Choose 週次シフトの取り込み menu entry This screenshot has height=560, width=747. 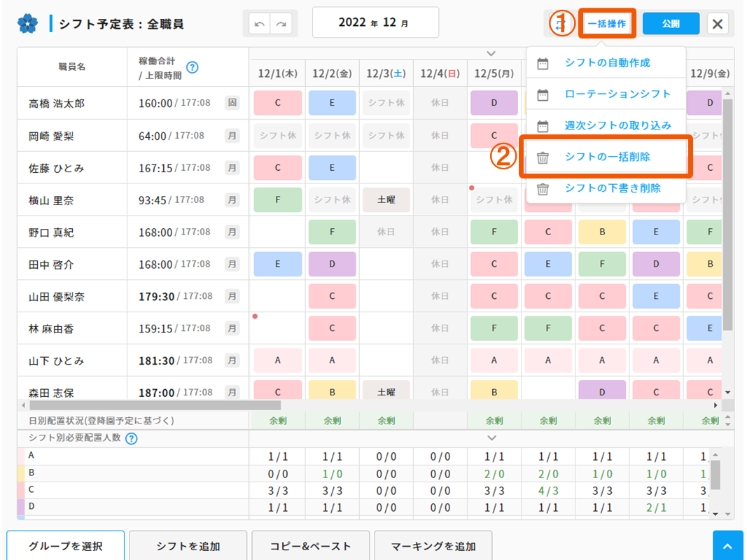pos(617,126)
